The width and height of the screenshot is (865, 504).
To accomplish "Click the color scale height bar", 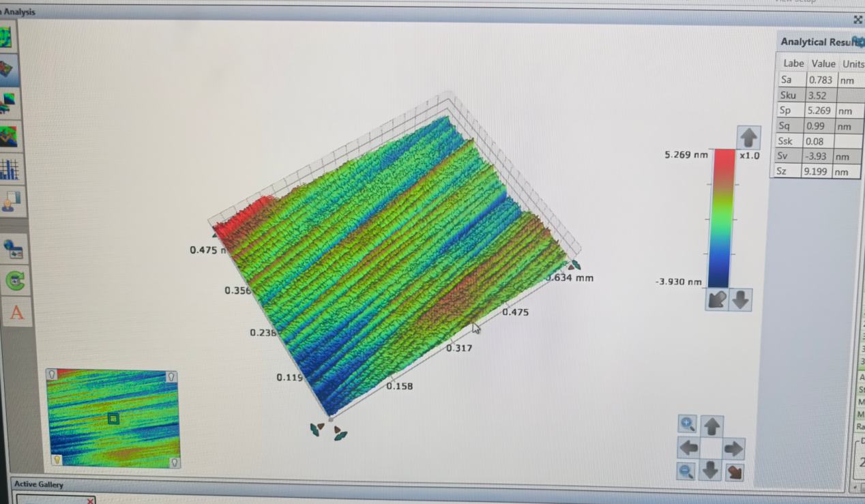I will click(x=722, y=218).
